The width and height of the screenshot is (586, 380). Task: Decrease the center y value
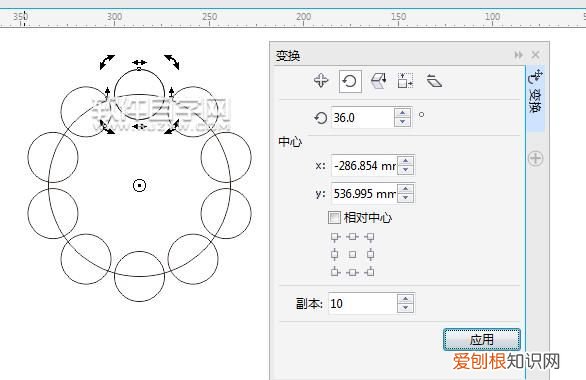pyautogui.click(x=406, y=198)
